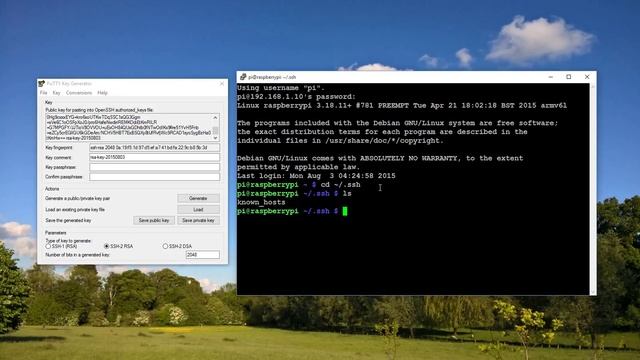The width and height of the screenshot is (640, 360).
Task: Click the Key passphrase field
Action: click(x=154, y=167)
